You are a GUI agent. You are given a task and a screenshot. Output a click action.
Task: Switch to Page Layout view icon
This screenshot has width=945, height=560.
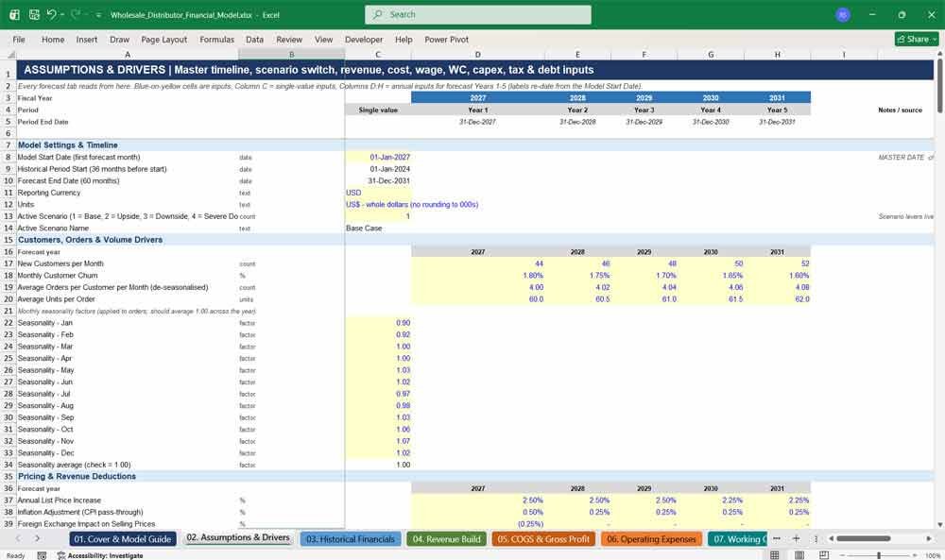pos(799,554)
